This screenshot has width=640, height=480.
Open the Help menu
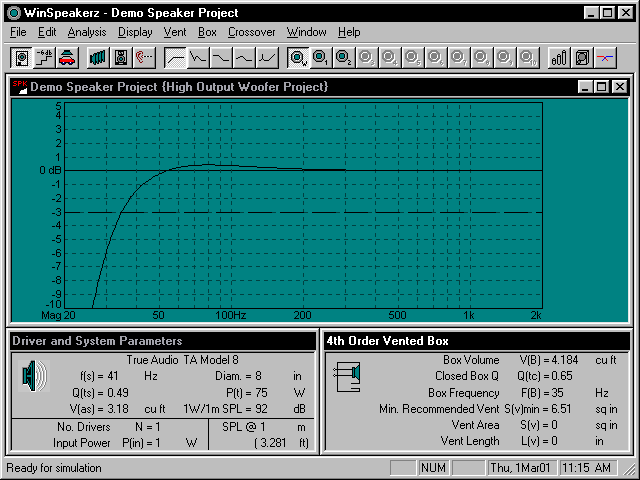pos(349,32)
